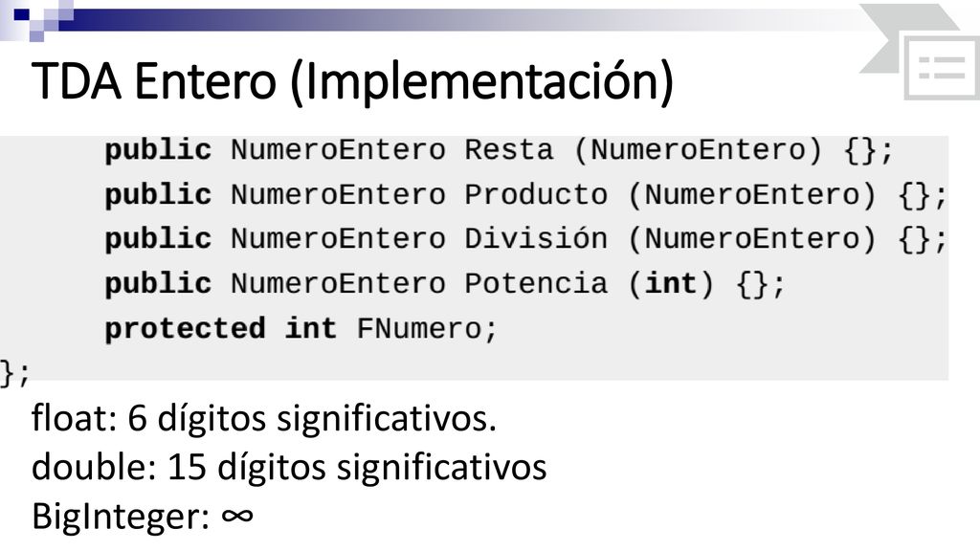Click the empty braces '{}' on División line
Viewport: 980px width, 551px height.
pos(915,240)
